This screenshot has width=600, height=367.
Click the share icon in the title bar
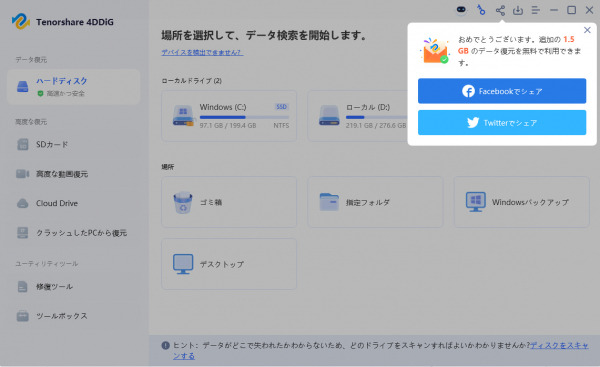(x=500, y=10)
